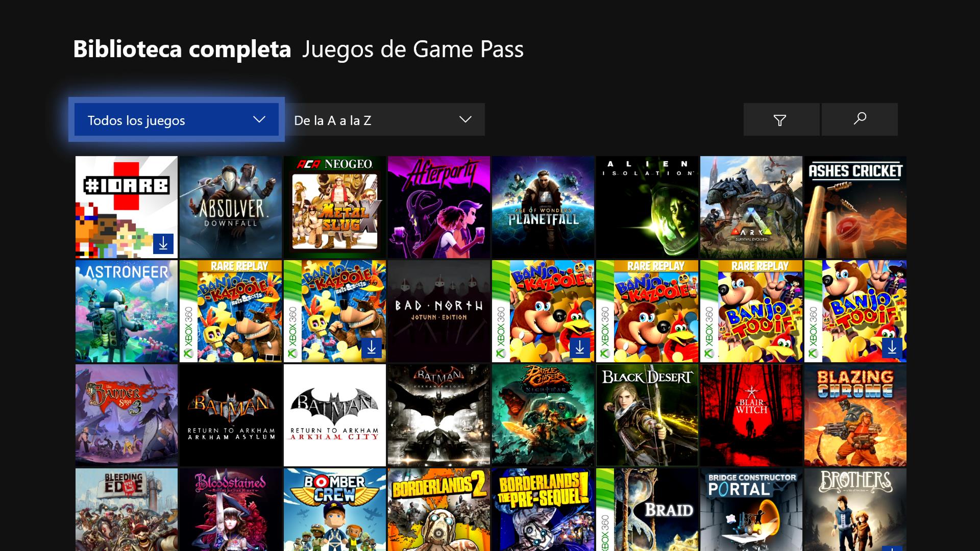The height and width of the screenshot is (551, 980).
Task: Open the Blair Witch game tile
Action: pos(751,415)
